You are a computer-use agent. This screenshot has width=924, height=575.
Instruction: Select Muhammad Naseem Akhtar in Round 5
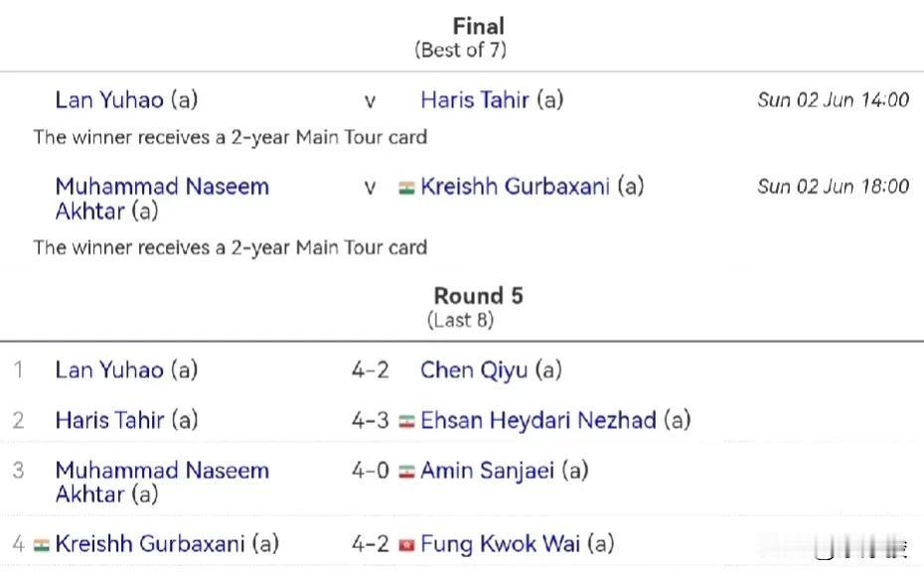pyautogui.click(x=162, y=483)
